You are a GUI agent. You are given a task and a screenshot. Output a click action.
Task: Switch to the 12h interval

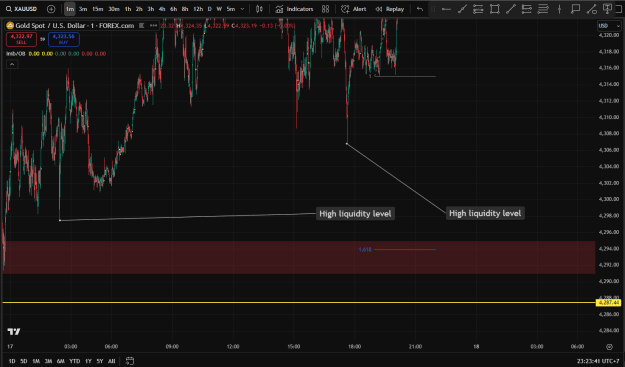198,9
